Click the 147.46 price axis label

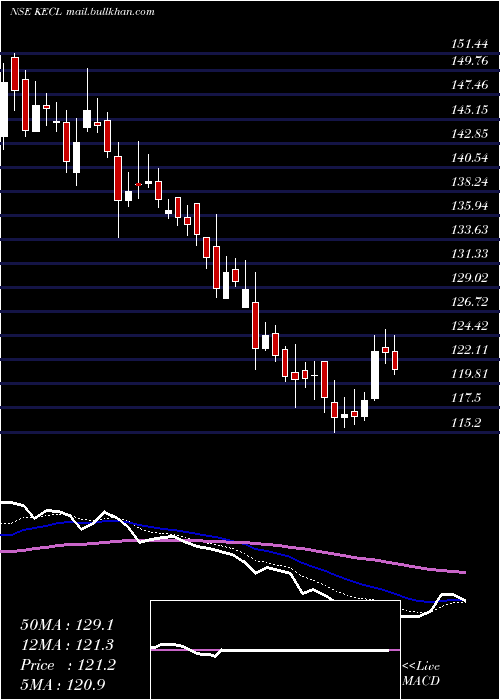click(469, 85)
